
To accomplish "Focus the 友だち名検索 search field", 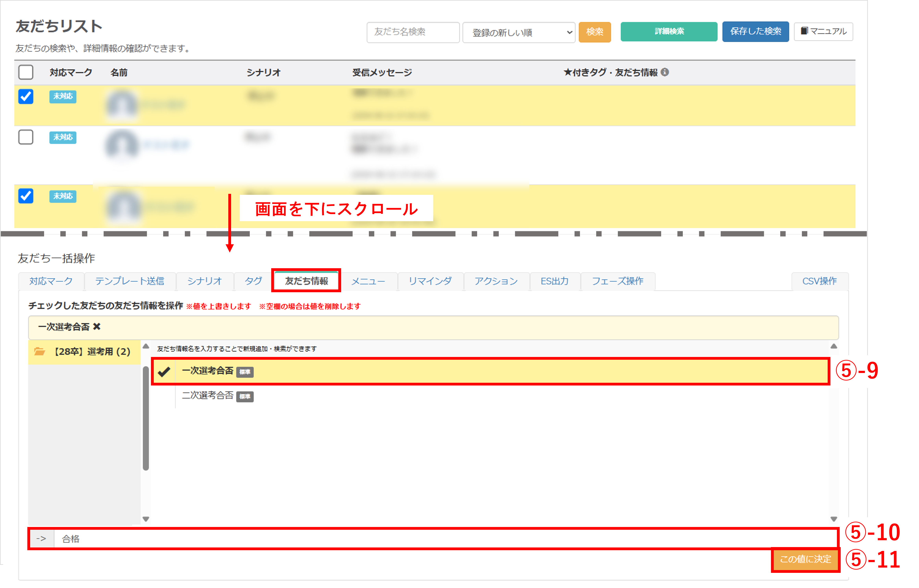I will [413, 32].
